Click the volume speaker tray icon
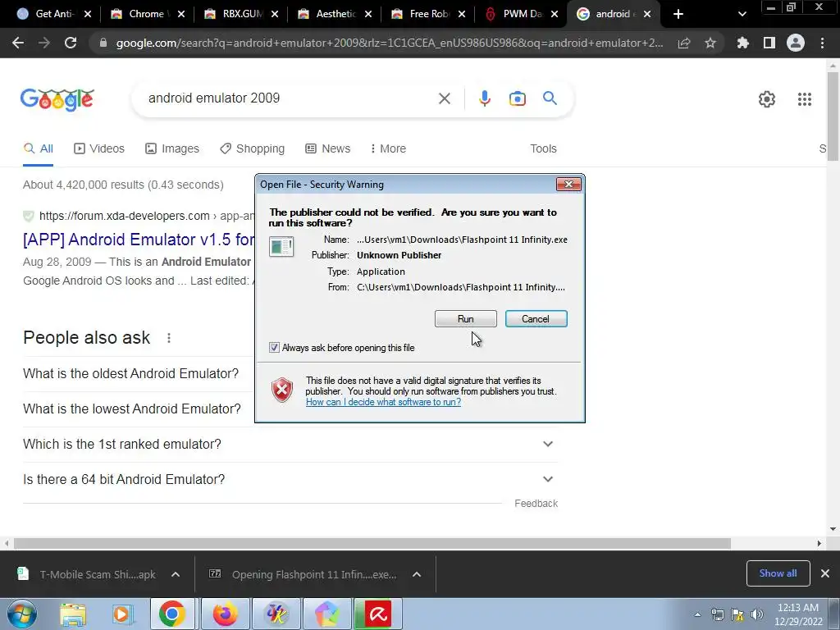 tap(756, 614)
